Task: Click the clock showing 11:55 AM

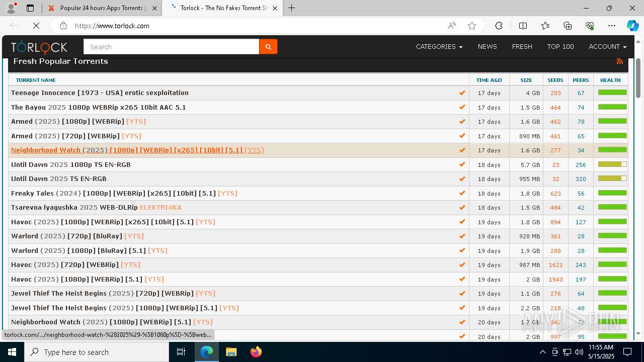Action: [601, 347]
